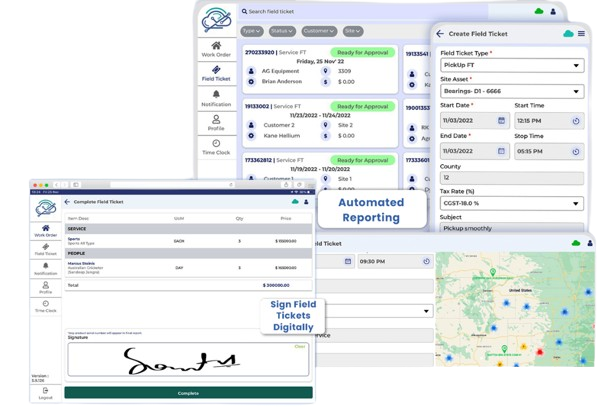Click the AG Equipment customer name

tap(280, 71)
